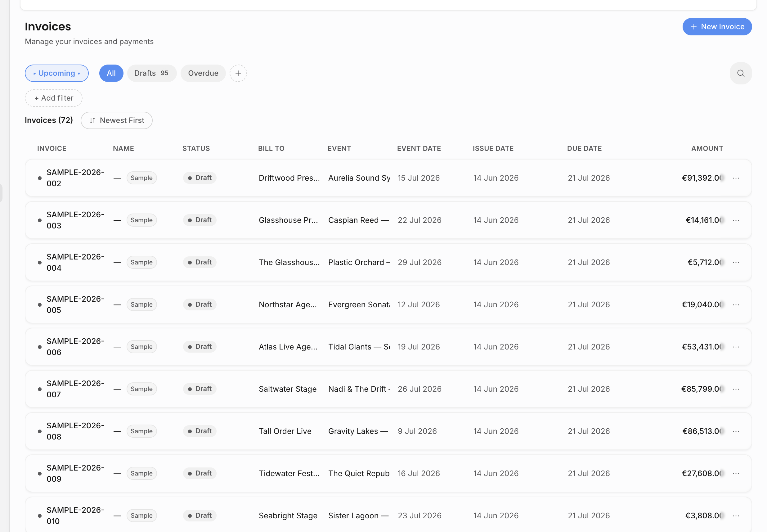Click the Tidal Giants event cell

coord(359,347)
